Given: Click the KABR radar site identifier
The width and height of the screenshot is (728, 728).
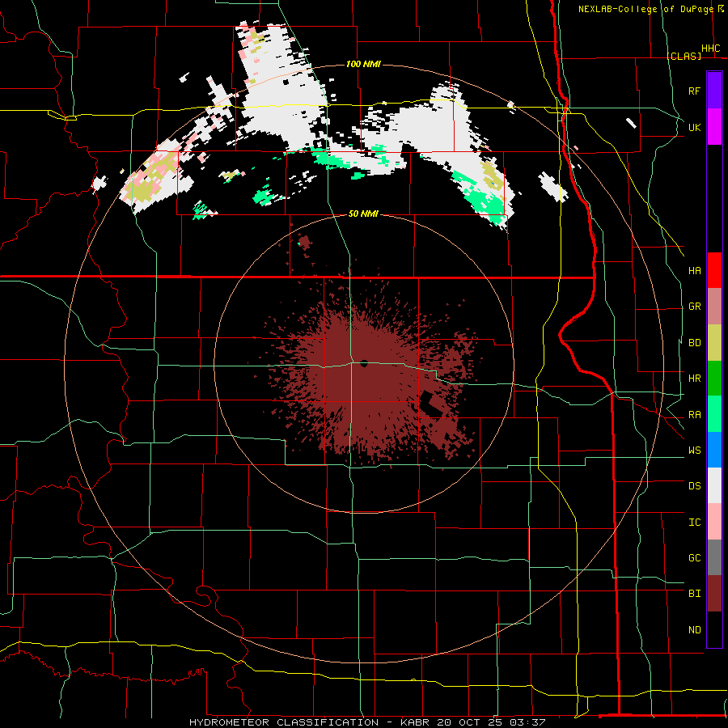Looking at the screenshot, I should pos(415,722).
